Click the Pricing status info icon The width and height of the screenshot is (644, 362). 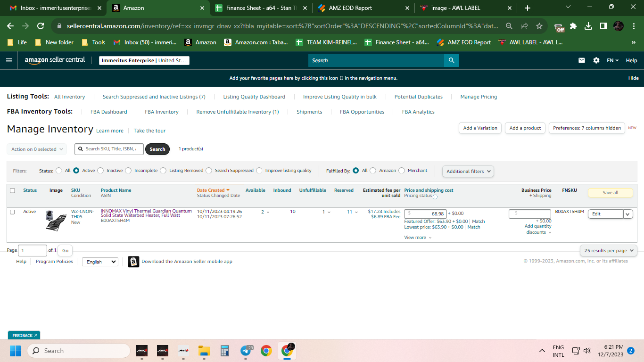[x=435, y=197]
